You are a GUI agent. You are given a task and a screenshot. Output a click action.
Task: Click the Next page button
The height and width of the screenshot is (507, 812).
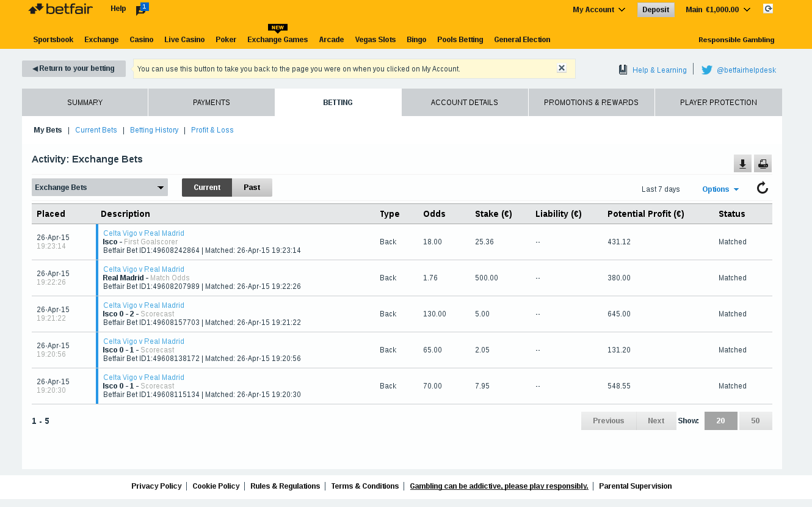656,421
